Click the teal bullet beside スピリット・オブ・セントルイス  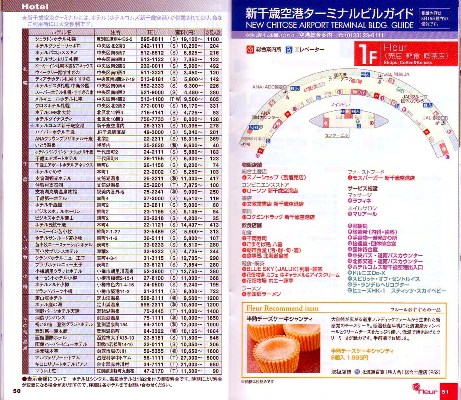tap(350, 279)
